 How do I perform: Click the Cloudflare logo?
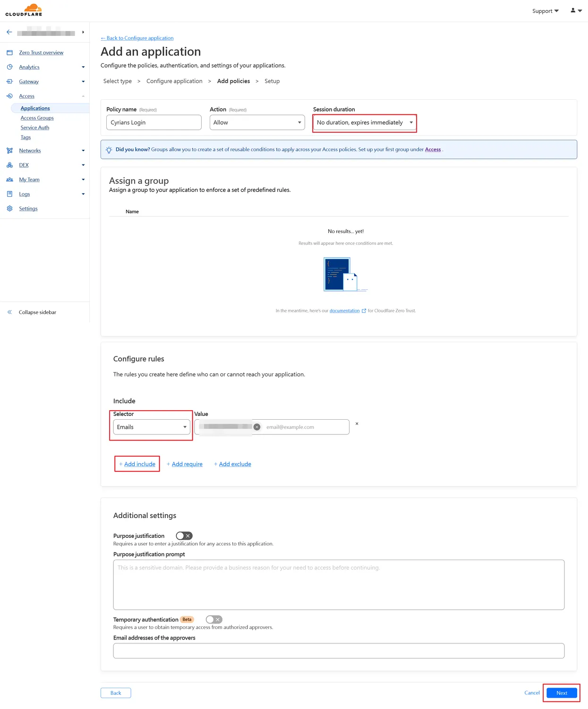coord(24,10)
